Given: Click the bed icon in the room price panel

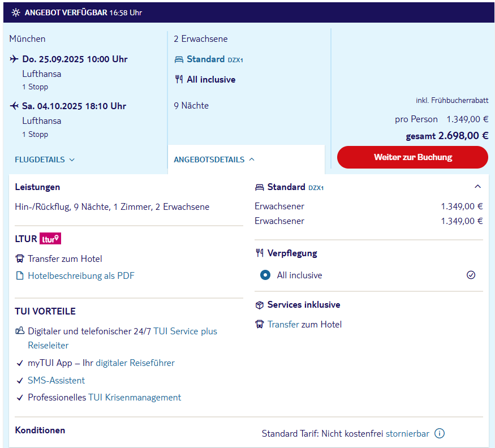Looking at the screenshot, I should coord(259,187).
